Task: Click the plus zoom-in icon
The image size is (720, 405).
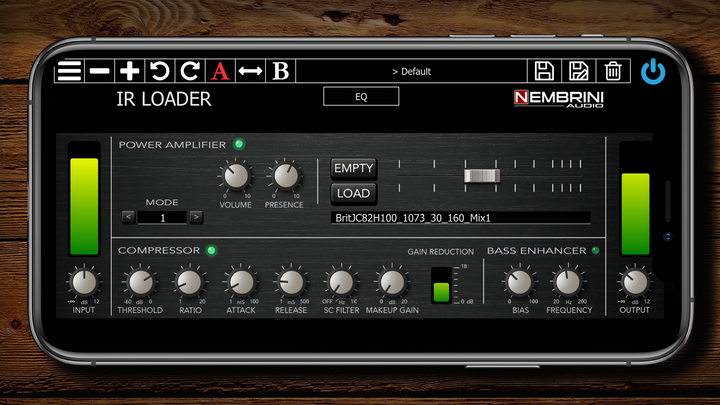Action: pos(130,71)
